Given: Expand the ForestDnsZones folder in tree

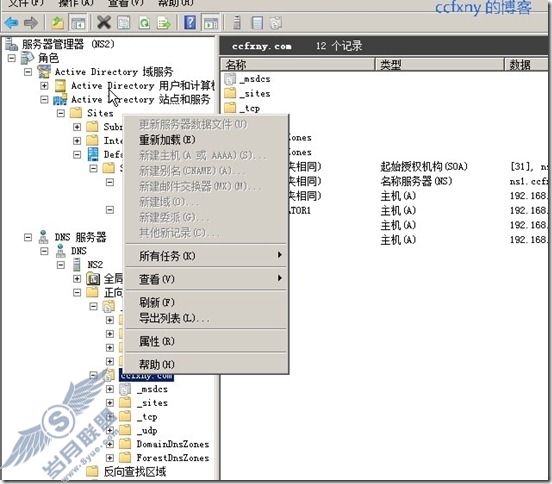Looking at the screenshot, I should click(x=110, y=458).
